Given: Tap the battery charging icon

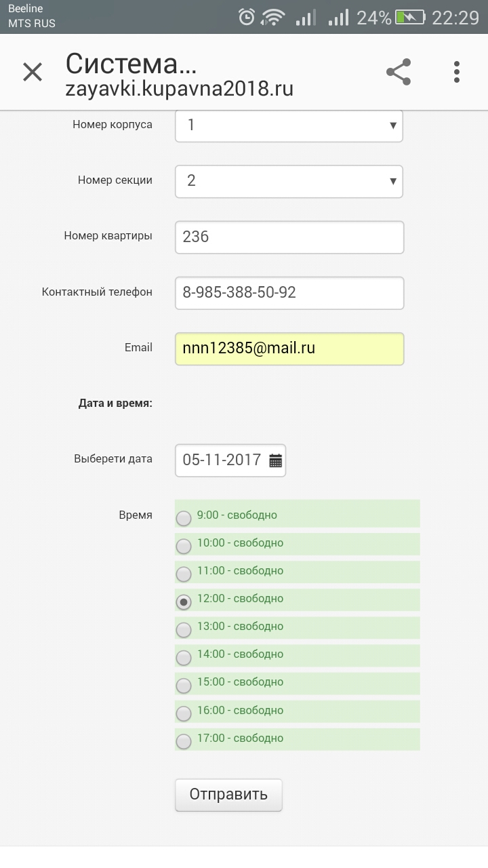Looking at the screenshot, I should pos(411,17).
